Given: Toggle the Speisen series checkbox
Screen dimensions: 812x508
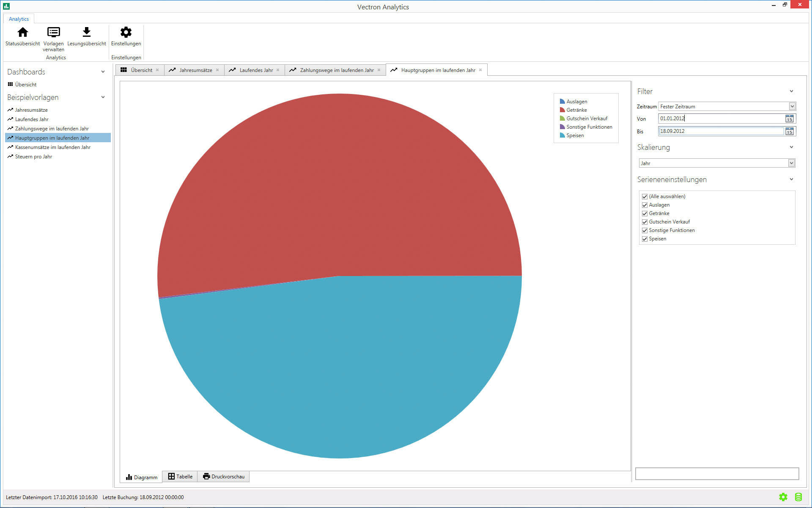Looking at the screenshot, I should point(645,239).
